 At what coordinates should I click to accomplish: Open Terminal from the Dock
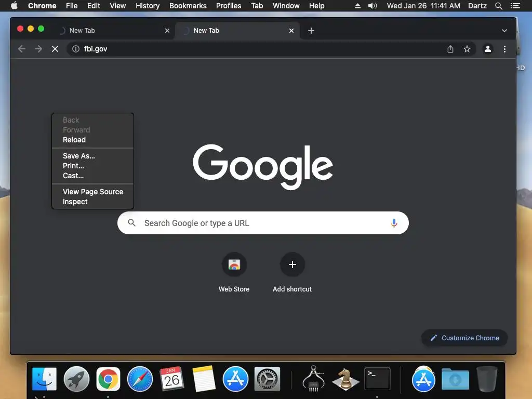pyautogui.click(x=377, y=379)
